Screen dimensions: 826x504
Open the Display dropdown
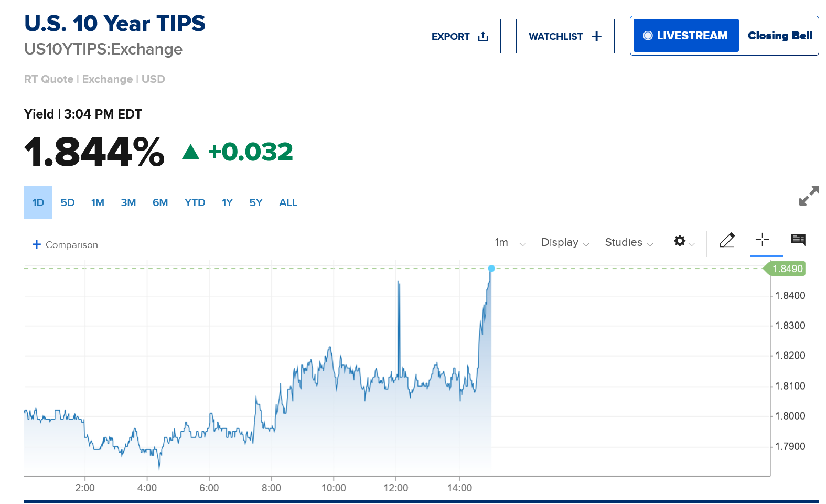(565, 242)
